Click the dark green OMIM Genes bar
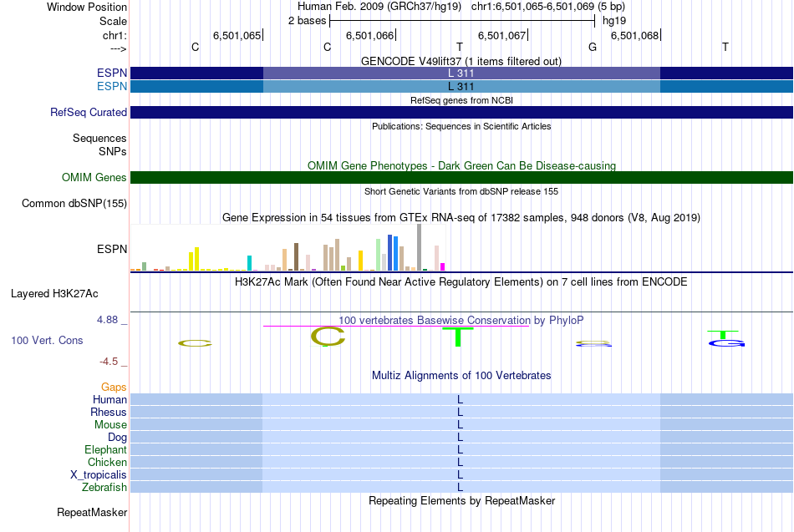Image resolution: width=794 pixels, height=532 pixels. 461,177
